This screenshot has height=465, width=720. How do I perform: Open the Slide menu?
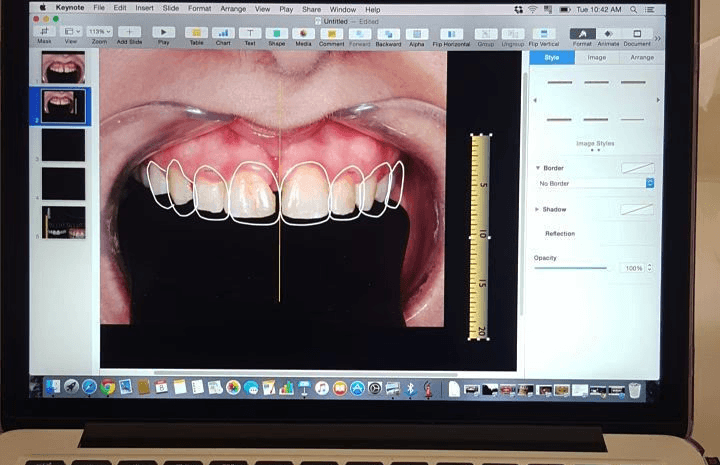point(170,8)
